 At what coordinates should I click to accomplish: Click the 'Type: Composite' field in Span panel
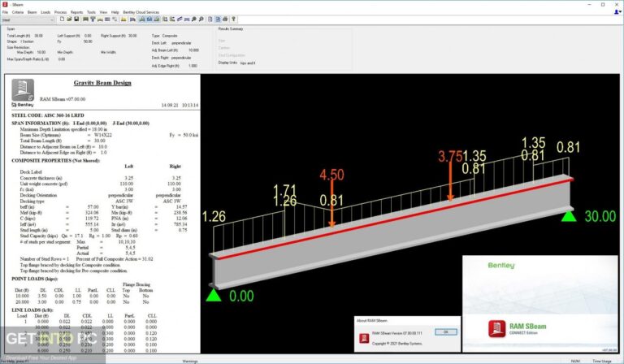164,36
